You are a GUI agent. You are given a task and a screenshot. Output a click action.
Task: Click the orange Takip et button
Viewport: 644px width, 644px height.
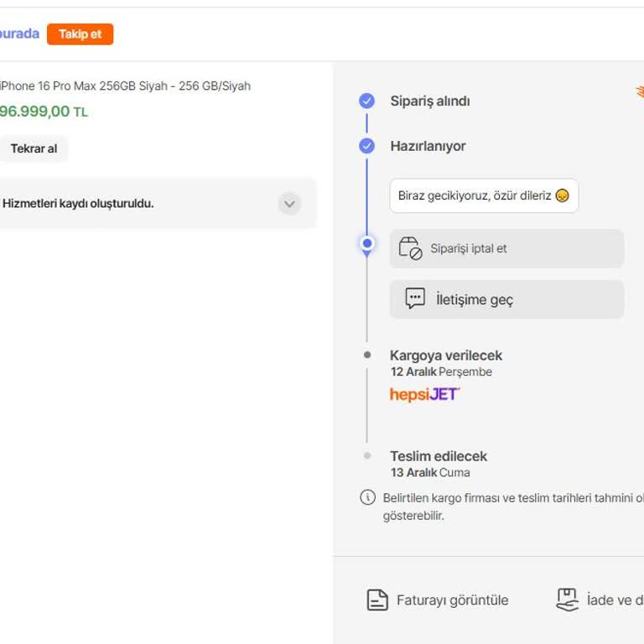coord(80,34)
